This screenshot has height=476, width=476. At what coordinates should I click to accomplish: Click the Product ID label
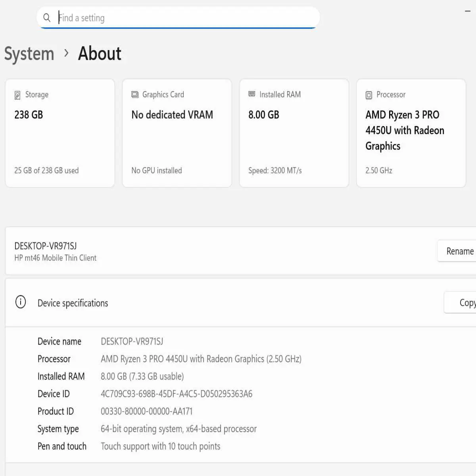(x=56, y=411)
